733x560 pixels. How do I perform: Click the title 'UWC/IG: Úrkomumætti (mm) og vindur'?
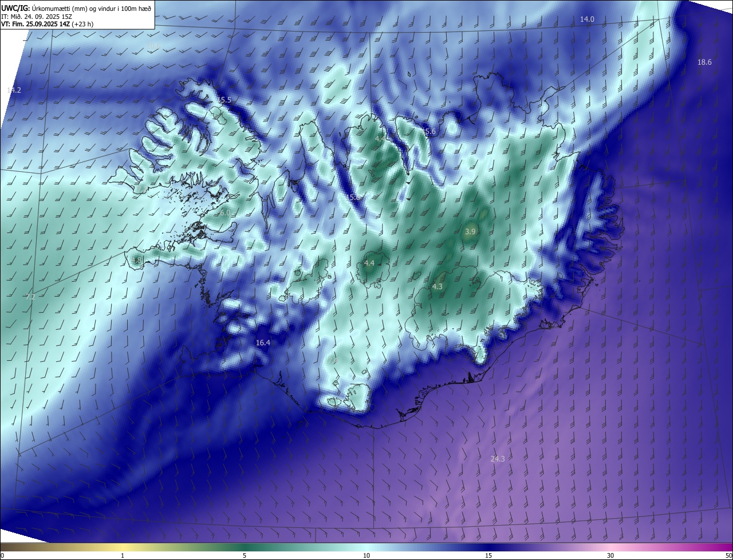tap(76, 8)
